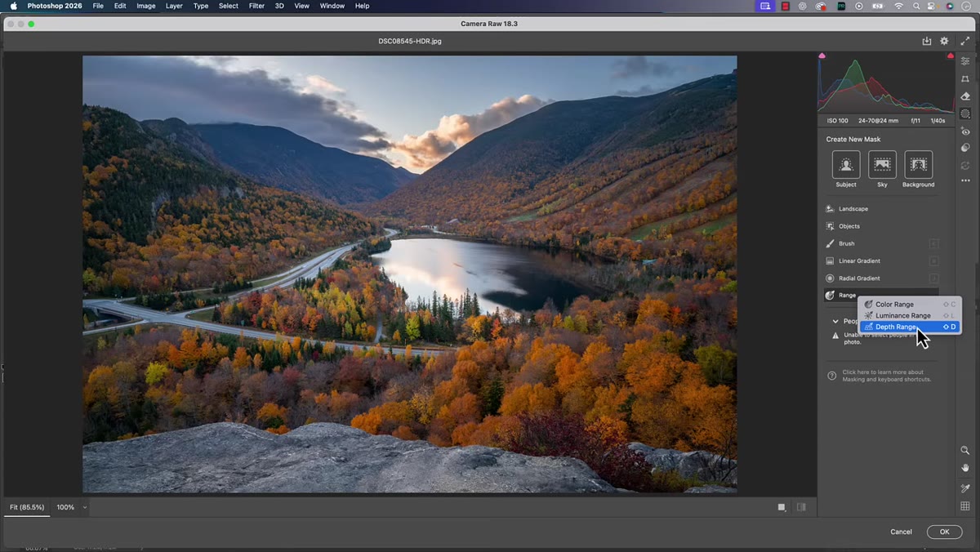Open the Red Eye removal tool
The width and height of the screenshot is (980, 552).
point(965,131)
